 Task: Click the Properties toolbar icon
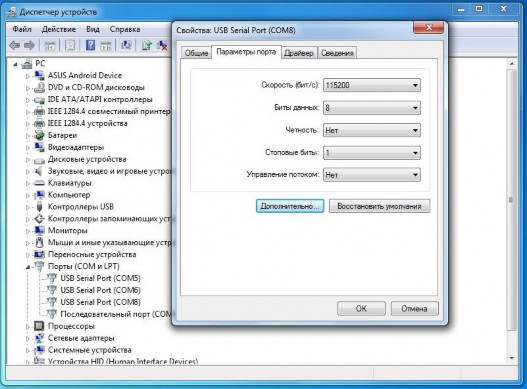70,45
